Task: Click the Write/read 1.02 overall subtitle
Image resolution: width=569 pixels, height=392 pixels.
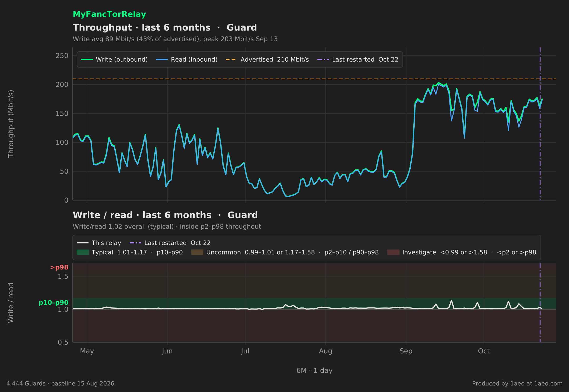Action: pos(167,227)
